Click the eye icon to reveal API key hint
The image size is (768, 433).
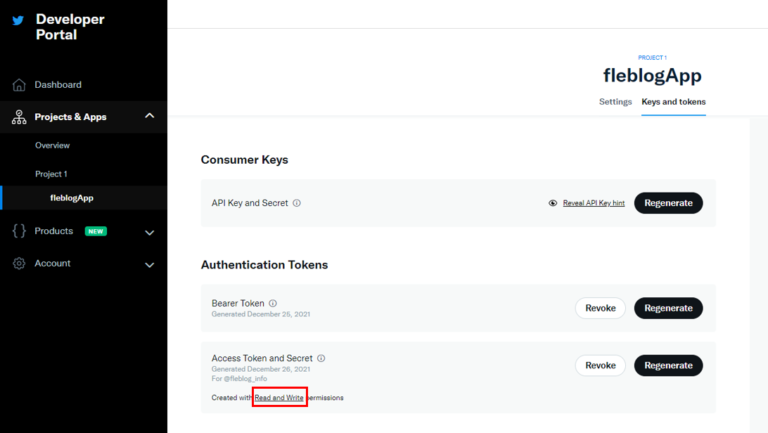553,203
